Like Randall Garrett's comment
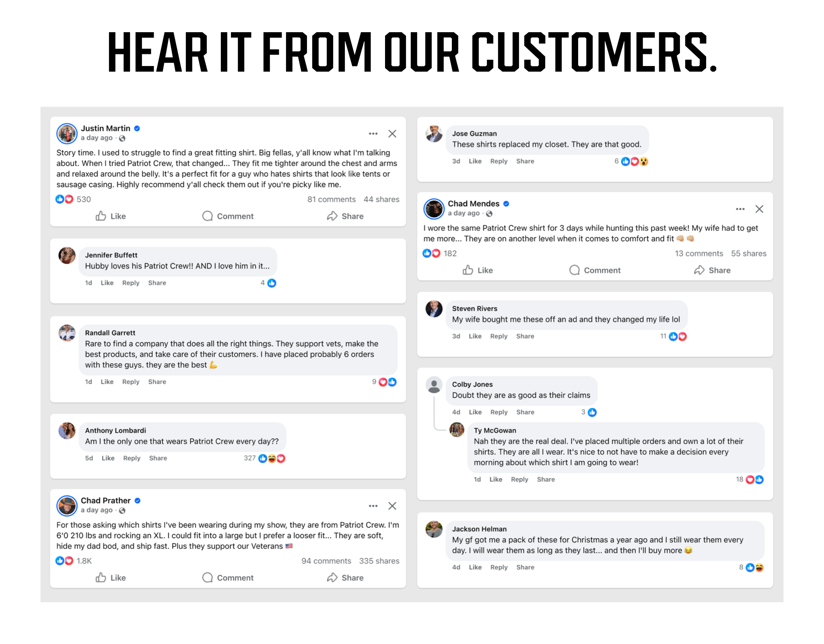 coord(107,382)
